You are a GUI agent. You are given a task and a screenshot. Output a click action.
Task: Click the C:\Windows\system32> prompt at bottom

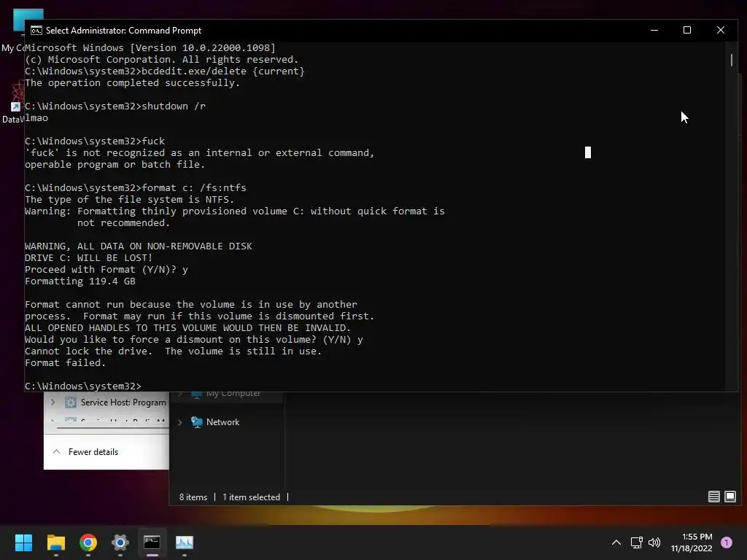(83, 386)
